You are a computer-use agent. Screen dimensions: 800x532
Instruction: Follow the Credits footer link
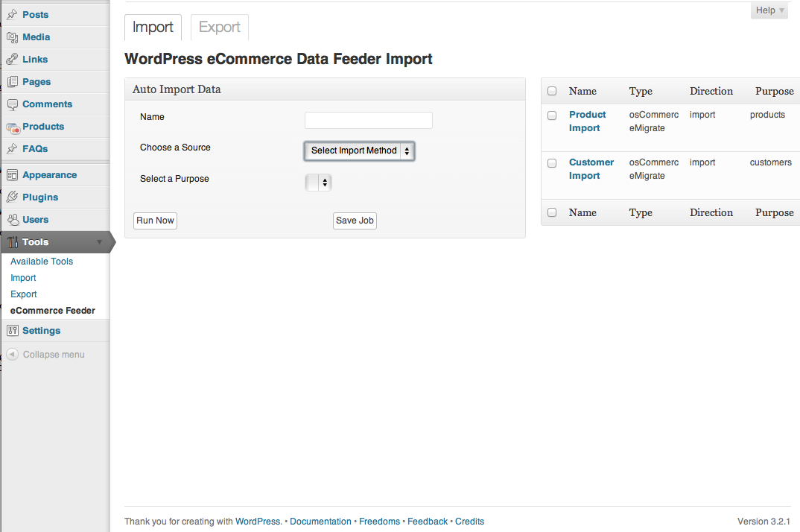click(469, 522)
